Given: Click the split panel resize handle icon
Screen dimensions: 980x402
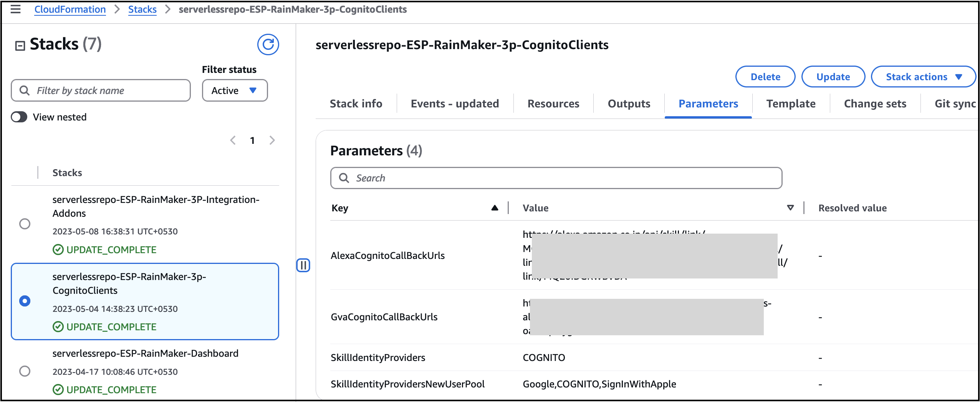Looking at the screenshot, I should click(303, 265).
